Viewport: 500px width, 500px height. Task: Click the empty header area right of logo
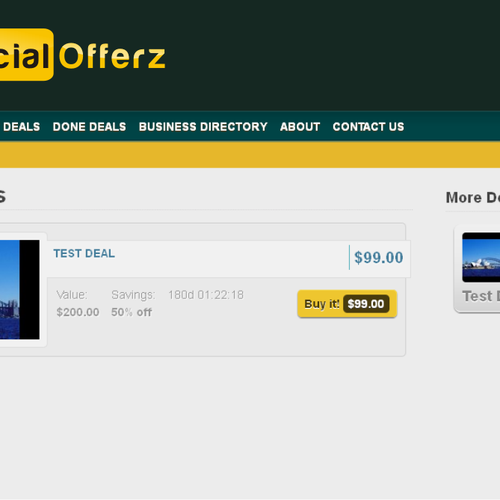(333, 55)
